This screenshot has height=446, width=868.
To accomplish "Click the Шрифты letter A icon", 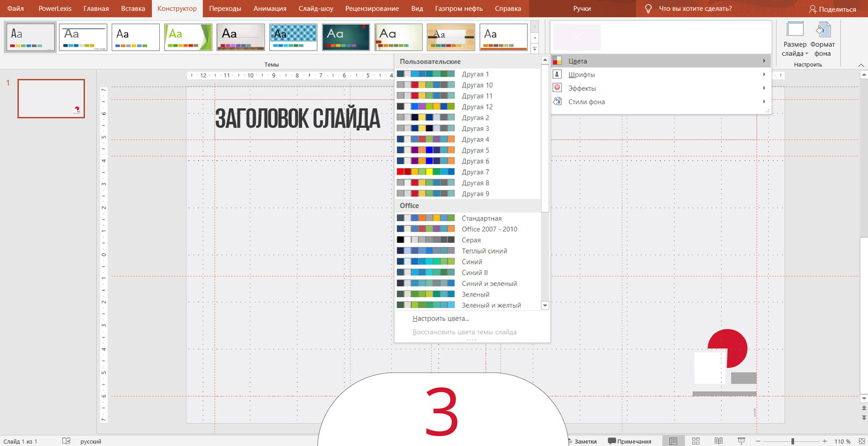I will pos(557,74).
